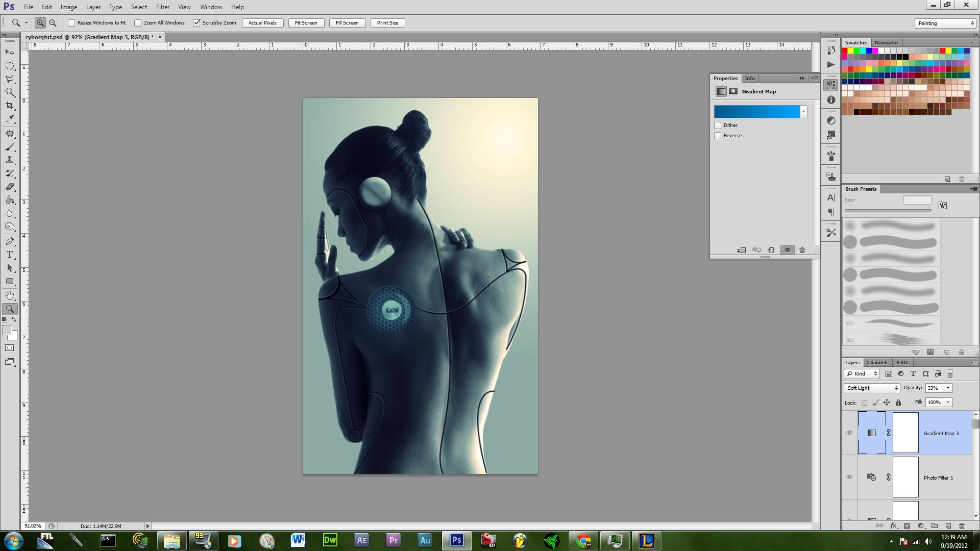Screen dimensions: 980x551
Task: Select the Rectangle shape tool
Action: pyautogui.click(x=10, y=281)
